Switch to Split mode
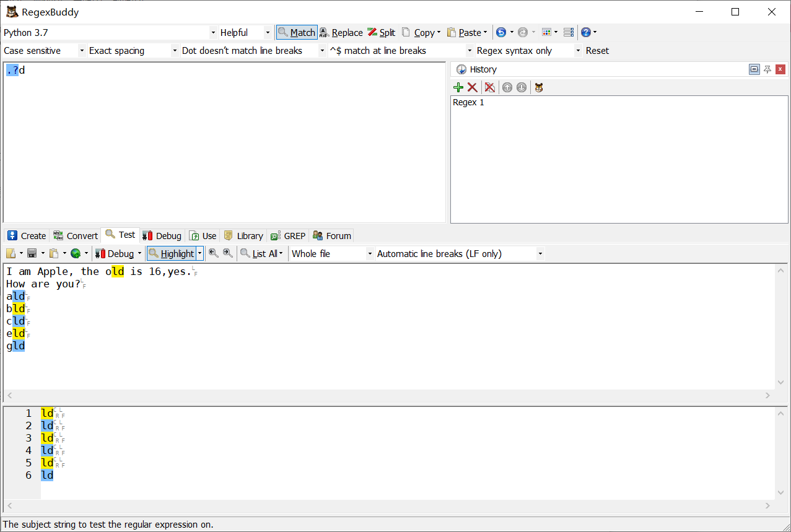 381,32
